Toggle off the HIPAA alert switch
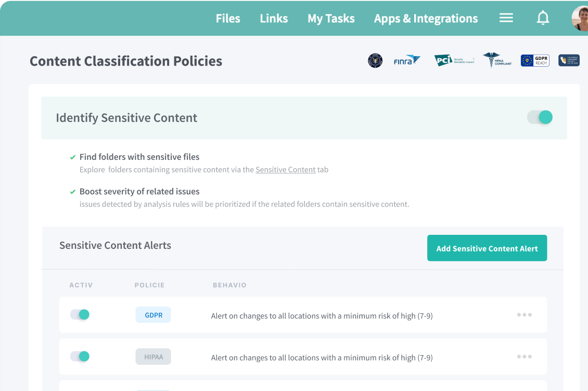 80,356
